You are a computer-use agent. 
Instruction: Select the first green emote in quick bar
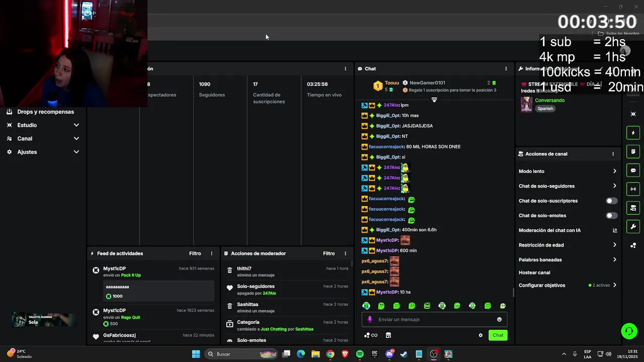(366, 306)
